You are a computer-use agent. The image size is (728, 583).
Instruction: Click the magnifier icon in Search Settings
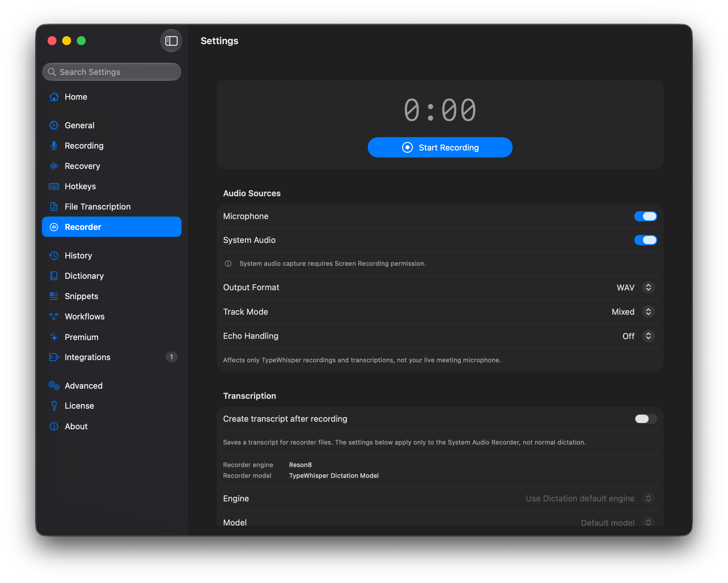pyautogui.click(x=52, y=72)
